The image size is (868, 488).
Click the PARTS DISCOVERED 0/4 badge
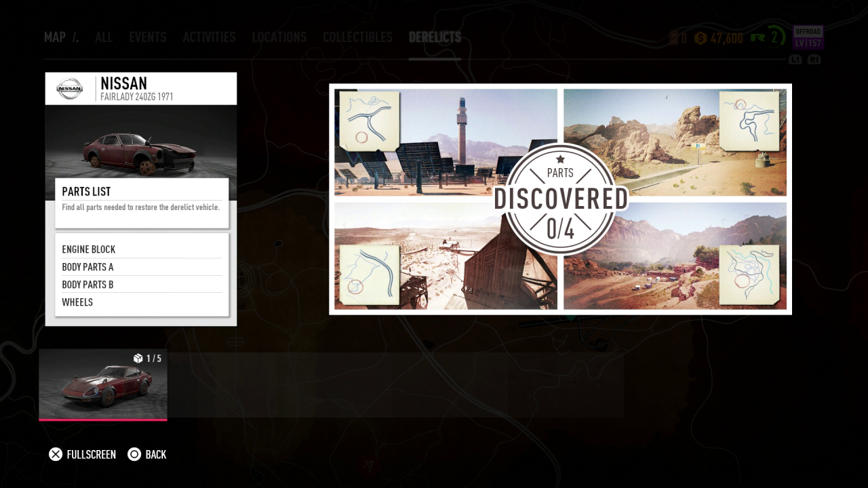(561, 199)
